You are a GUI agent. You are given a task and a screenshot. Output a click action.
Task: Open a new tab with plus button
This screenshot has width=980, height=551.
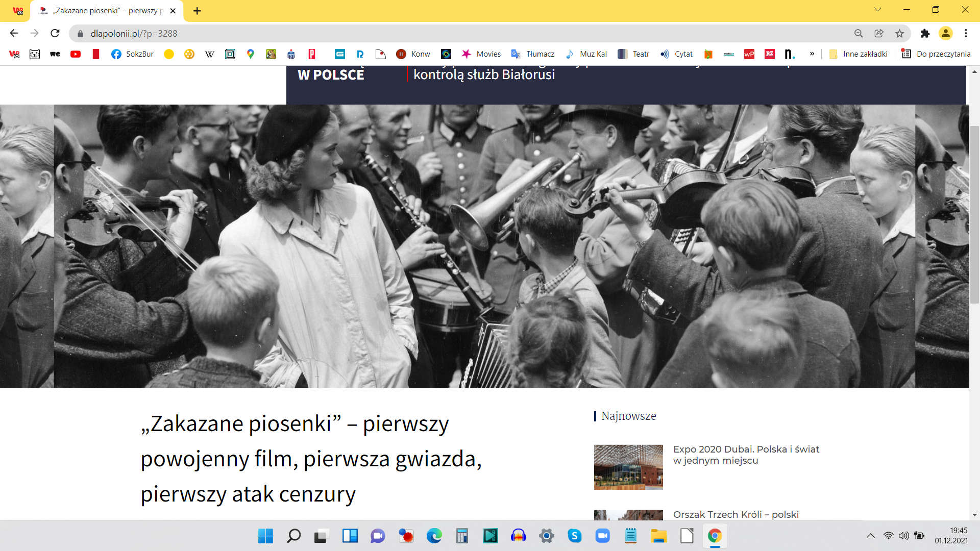pos(197,11)
